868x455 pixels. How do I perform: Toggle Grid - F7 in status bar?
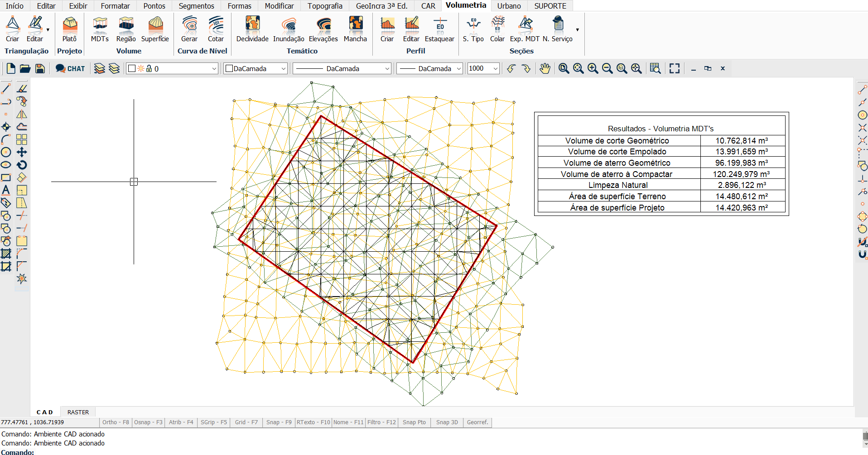[246, 422]
